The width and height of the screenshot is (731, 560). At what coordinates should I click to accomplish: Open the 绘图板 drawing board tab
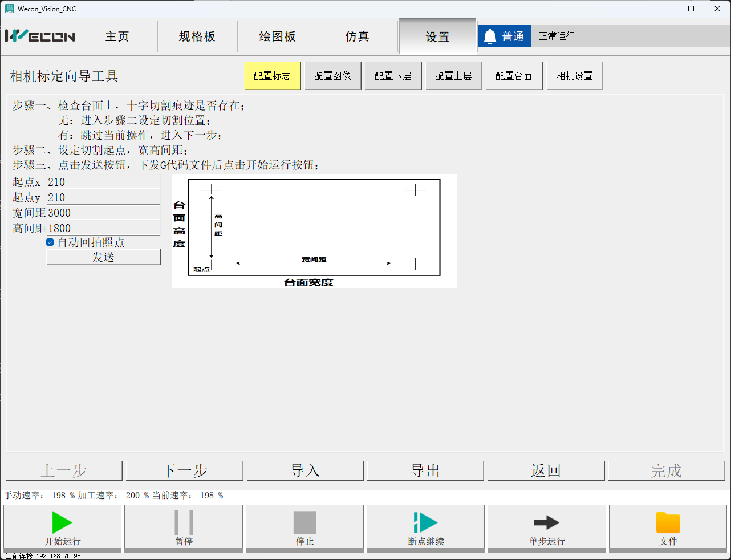coord(277,36)
